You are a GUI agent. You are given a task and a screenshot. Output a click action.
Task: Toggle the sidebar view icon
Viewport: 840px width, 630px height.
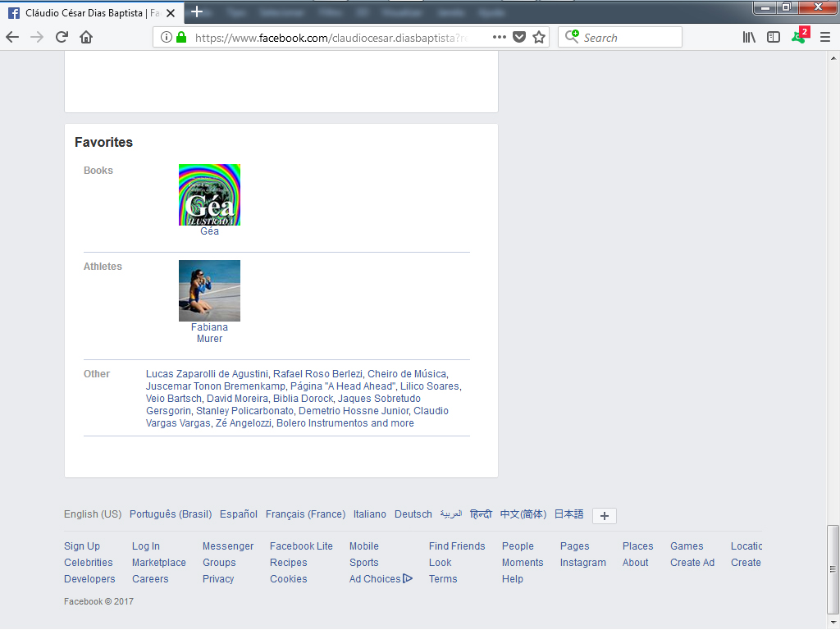774,37
